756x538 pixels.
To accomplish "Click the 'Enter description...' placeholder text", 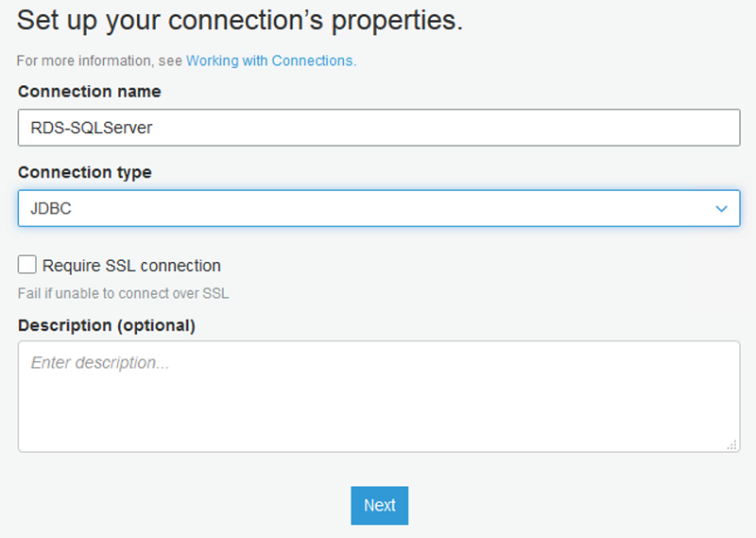I will (100, 362).
